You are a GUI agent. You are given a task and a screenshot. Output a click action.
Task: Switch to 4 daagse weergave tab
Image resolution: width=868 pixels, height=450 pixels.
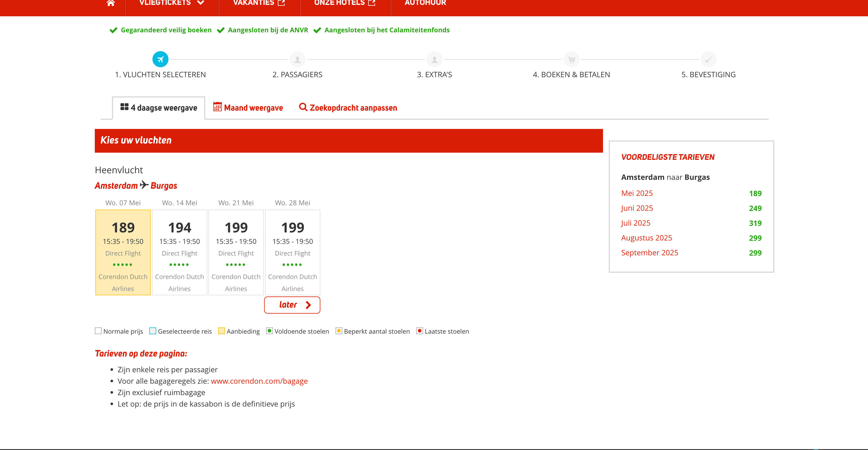click(x=159, y=108)
